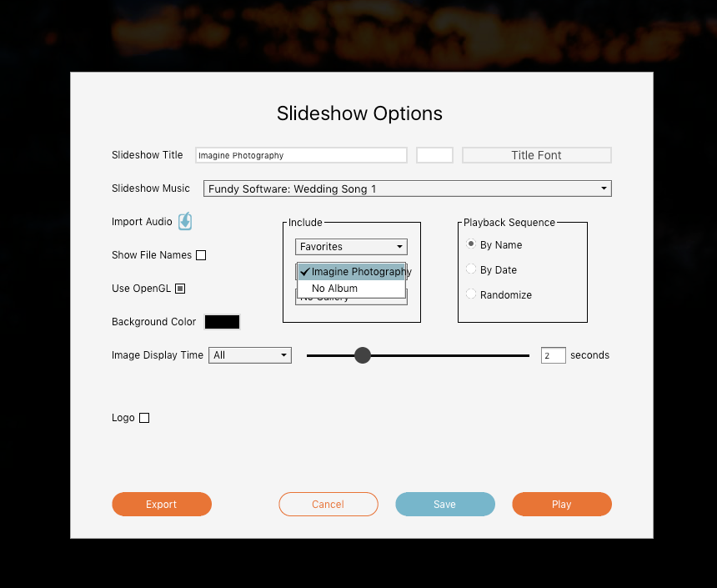Click the Title Font button
The height and width of the screenshot is (588, 717).
tap(536, 155)
